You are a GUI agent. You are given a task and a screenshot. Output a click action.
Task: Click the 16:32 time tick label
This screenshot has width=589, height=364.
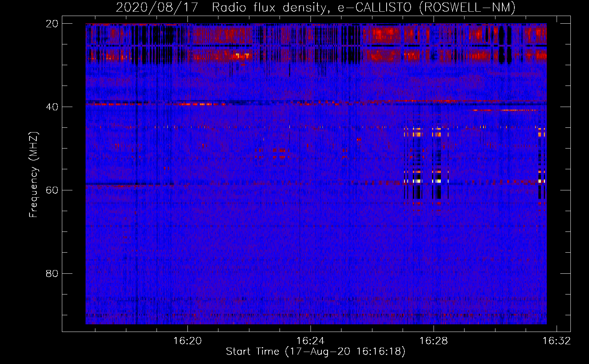pyautogui.click(x=557, y=341)
